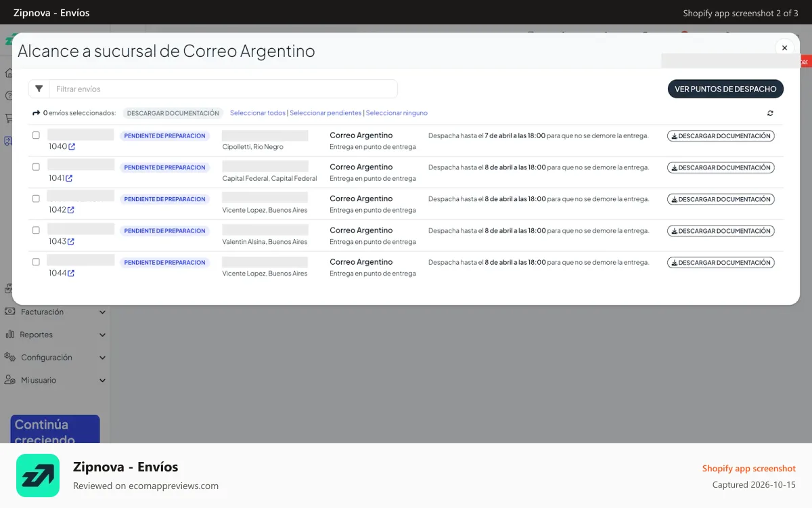Screen dimensions: 812x508
Task: Click the PENDIENTE DE PREPARACION badge on row 1042
Action: point(165,199)
